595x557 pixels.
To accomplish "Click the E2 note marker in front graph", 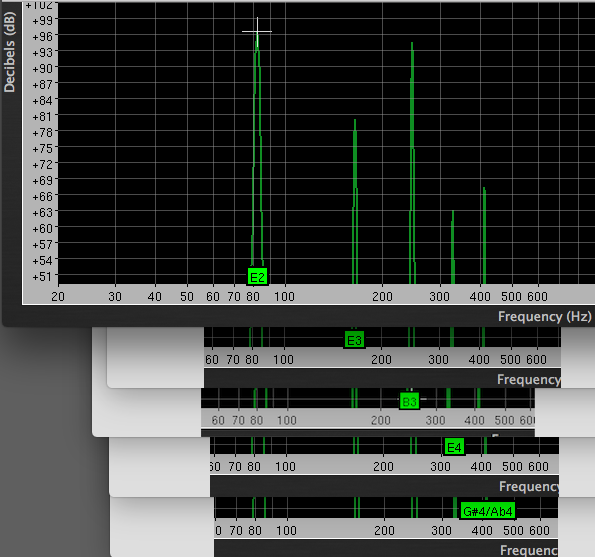I will [258, 277].
